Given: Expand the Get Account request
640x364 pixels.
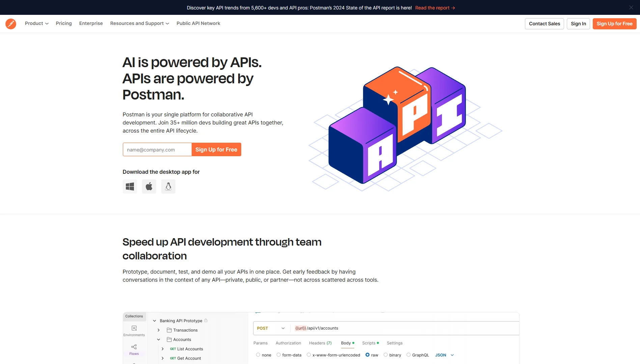Looking at the screenshot, I should tap(163, 358).
